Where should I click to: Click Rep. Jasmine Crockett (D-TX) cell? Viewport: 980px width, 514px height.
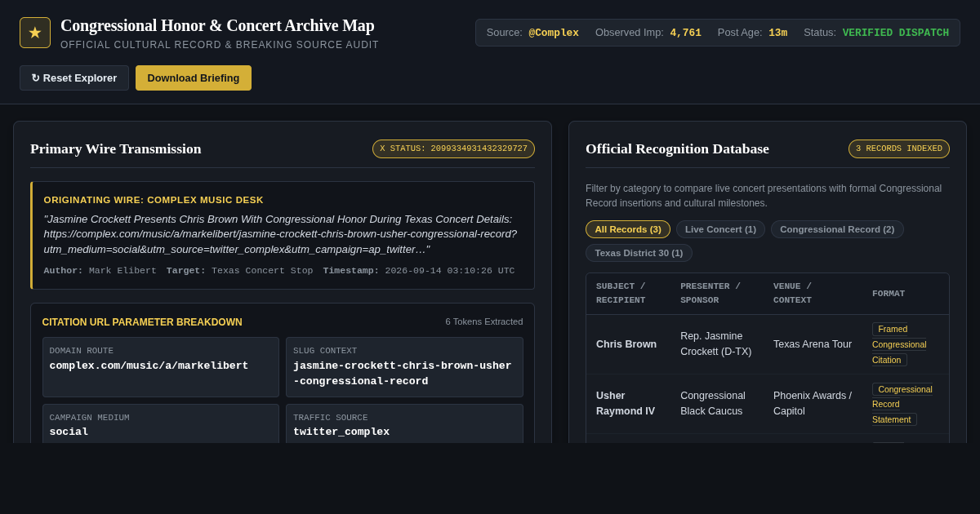coord(716,343)
